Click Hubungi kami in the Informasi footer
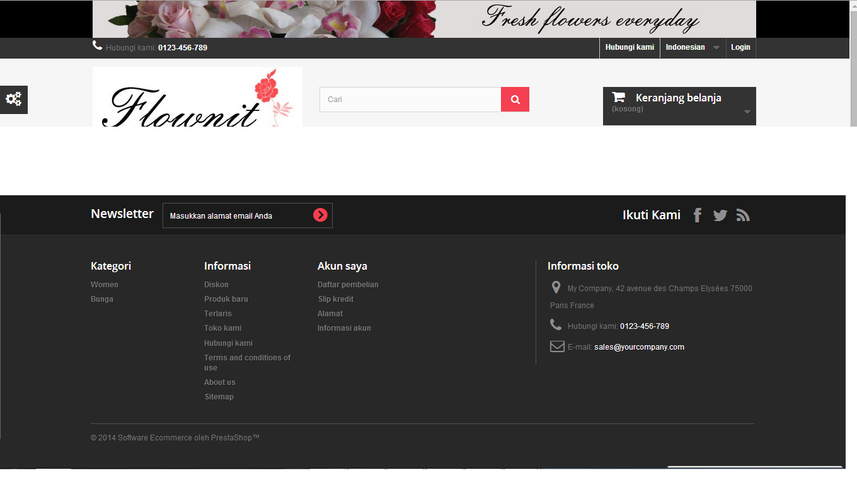This screenshot has height=504, width=857. (228, 343)
